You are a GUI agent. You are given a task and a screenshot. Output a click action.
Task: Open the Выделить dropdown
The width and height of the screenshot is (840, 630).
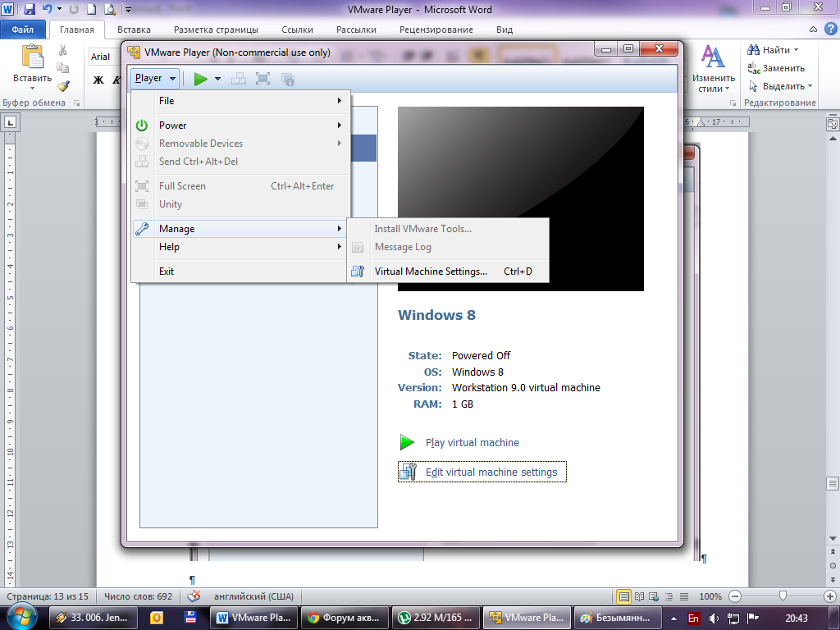tap(781, 86)
